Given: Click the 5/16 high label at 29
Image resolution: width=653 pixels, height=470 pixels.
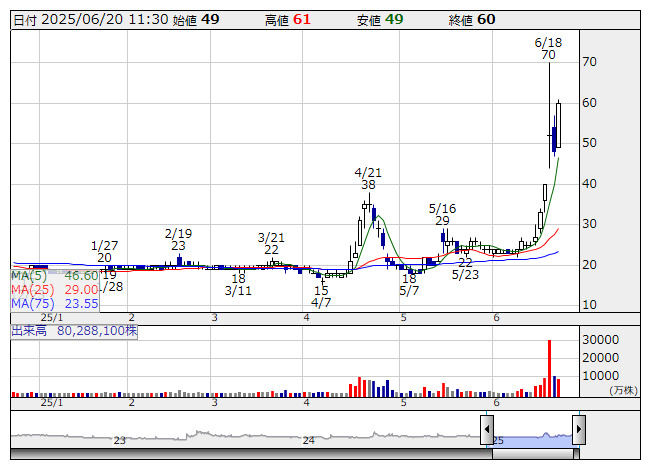Looking at the screenshot, I should [x=442, y=214].
